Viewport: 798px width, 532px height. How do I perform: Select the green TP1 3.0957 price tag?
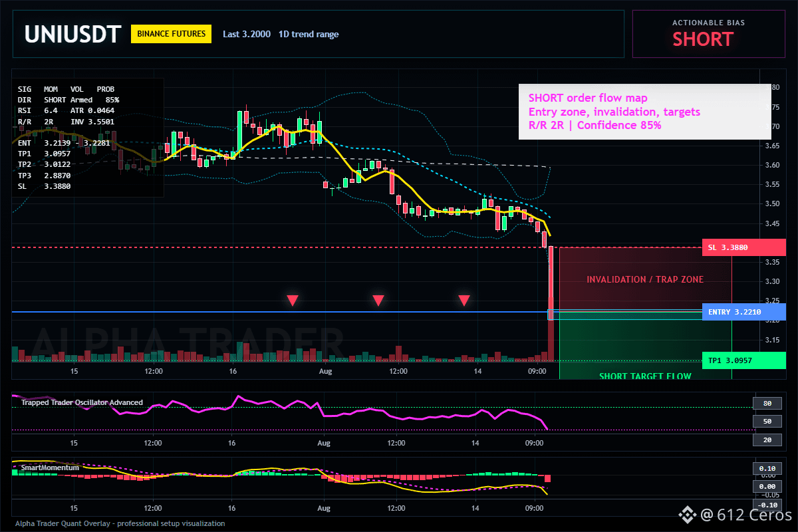click(x=743, y=360)
